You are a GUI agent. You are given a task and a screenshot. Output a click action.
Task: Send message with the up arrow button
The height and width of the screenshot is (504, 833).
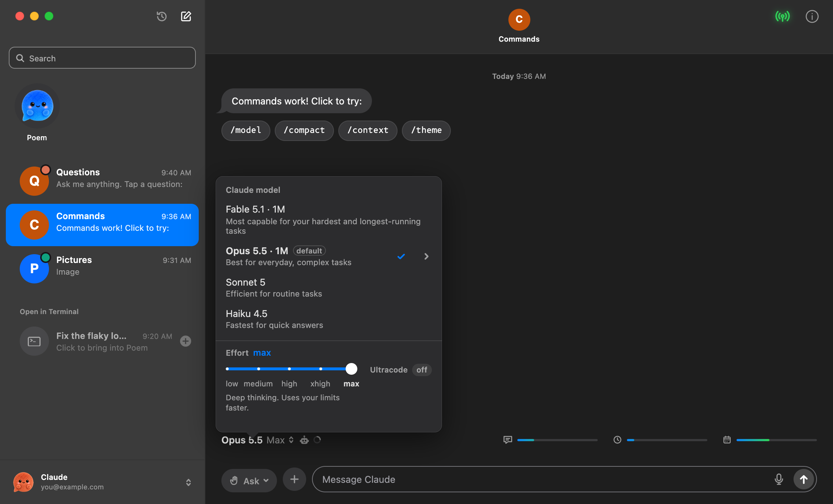click(x=803, y=479)
